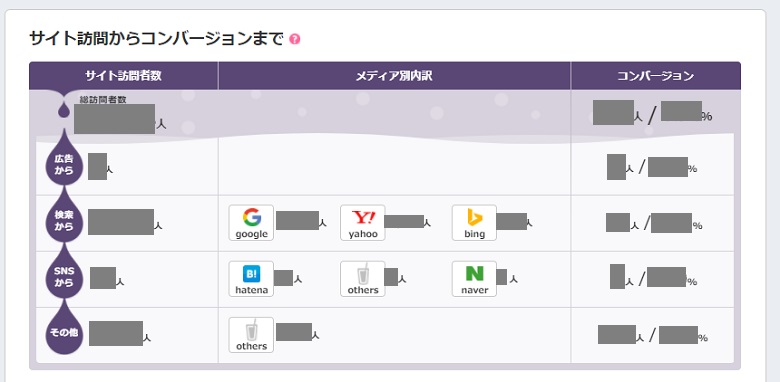Click the メディア別内訳 column header
The image size is (780, 382).
pos(394,76)
